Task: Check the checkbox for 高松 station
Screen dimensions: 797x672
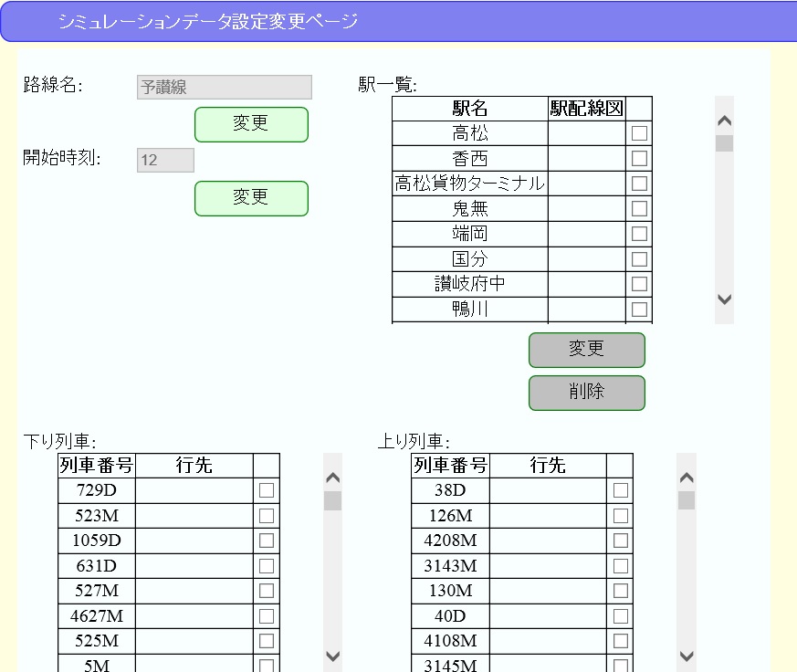Action: [x=638, y=131]
